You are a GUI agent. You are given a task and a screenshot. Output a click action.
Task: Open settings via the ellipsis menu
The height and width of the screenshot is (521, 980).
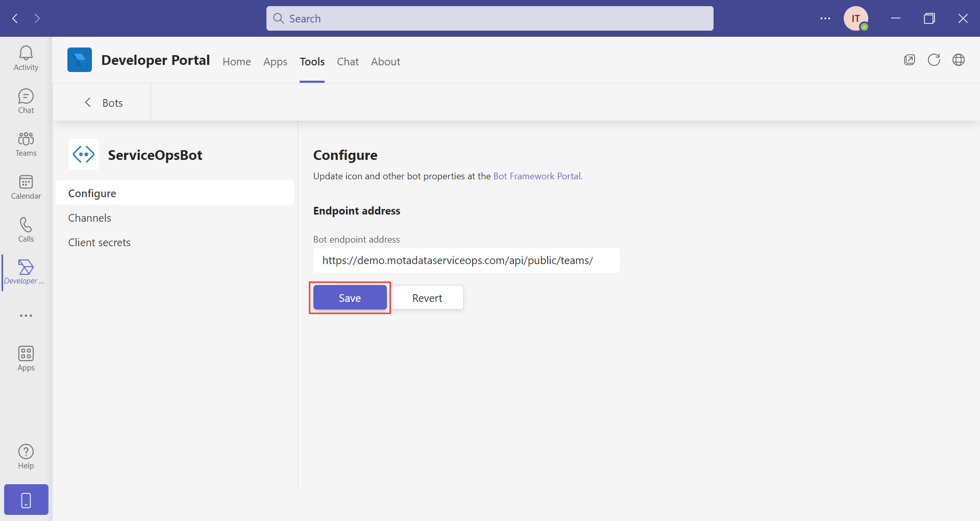click(825, 18)
